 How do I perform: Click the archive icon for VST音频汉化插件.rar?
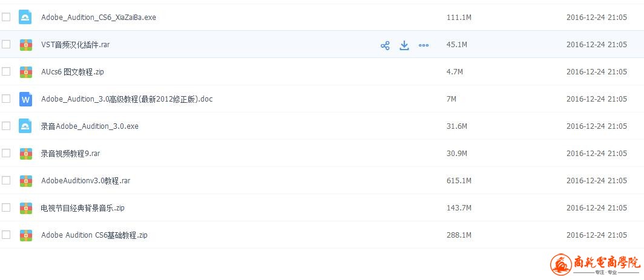(26, 45)
